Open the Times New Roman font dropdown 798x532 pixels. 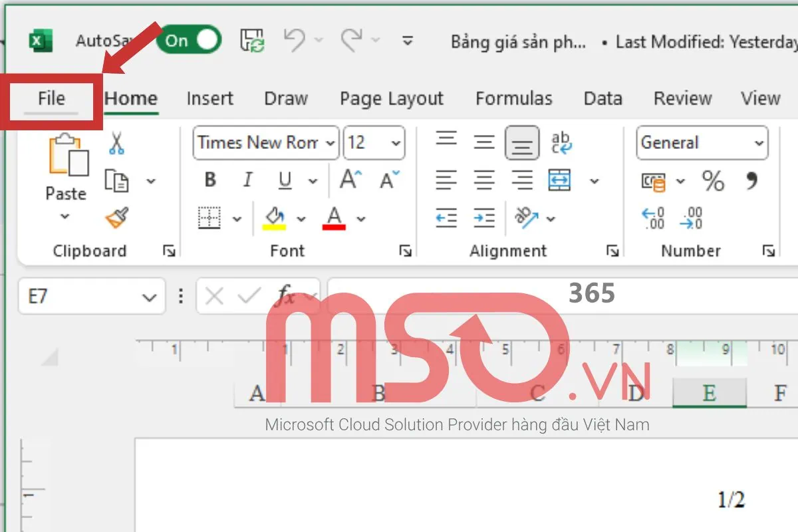pos(331,143)
